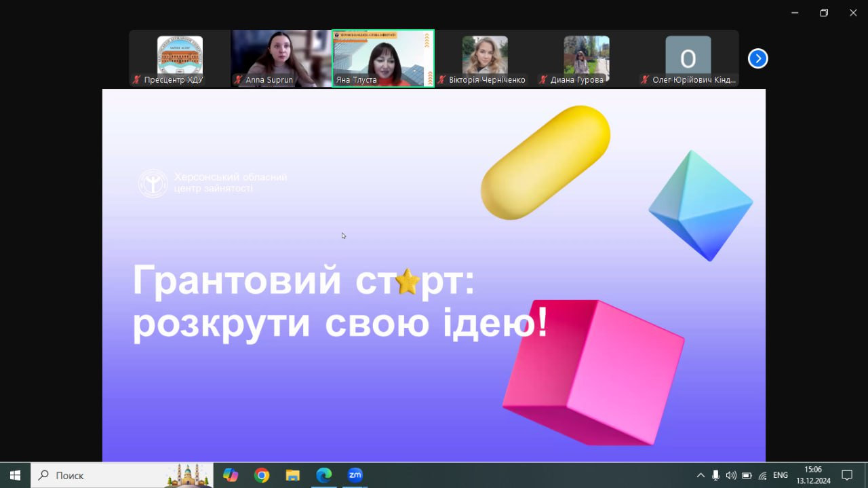Click muted mic icon beside Пресцентр ХДУ
The height and width of the screenshot is (488, 868).
[136, 80]
